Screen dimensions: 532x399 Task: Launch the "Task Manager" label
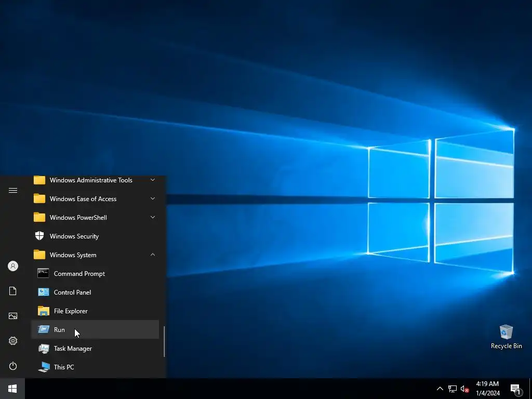(x=73, y=349)
